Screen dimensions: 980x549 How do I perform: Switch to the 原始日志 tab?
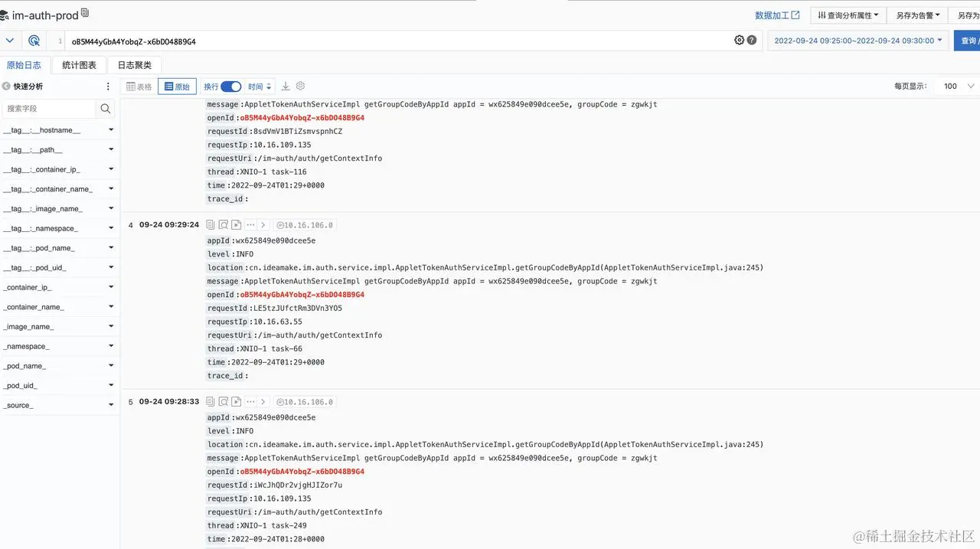24,65
